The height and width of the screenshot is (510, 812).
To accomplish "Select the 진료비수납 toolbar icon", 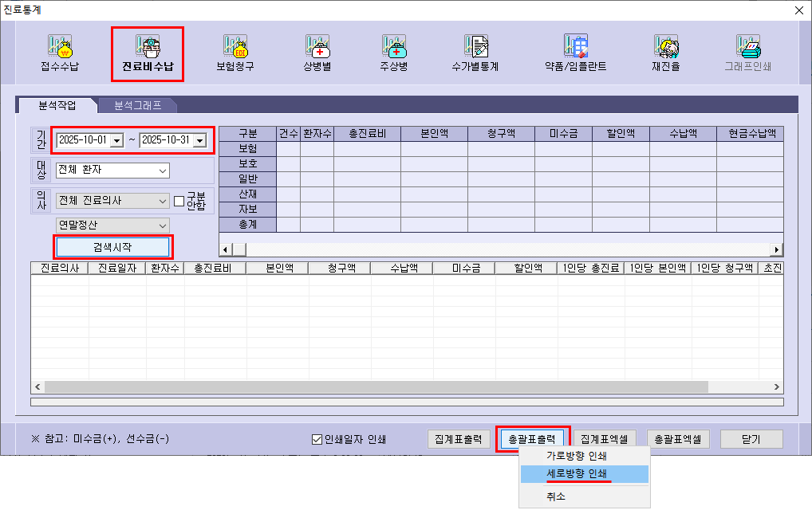I will [x=148, y=53].
